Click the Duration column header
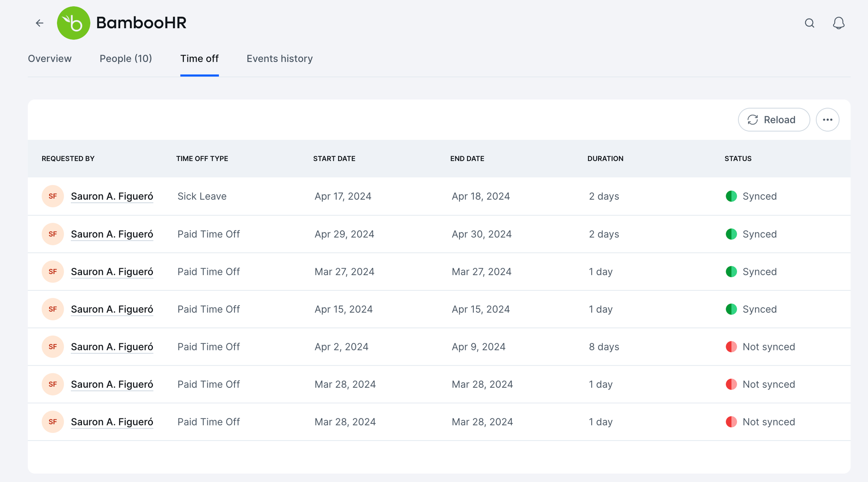The width and height of the screenshot is (868, 482). [x=605, y=158]
